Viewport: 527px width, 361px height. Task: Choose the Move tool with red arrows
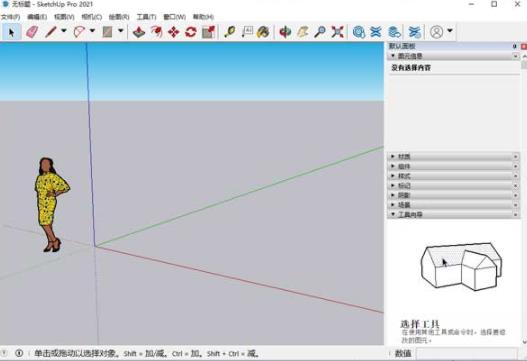pyautogui.click(x=174, y=32)
